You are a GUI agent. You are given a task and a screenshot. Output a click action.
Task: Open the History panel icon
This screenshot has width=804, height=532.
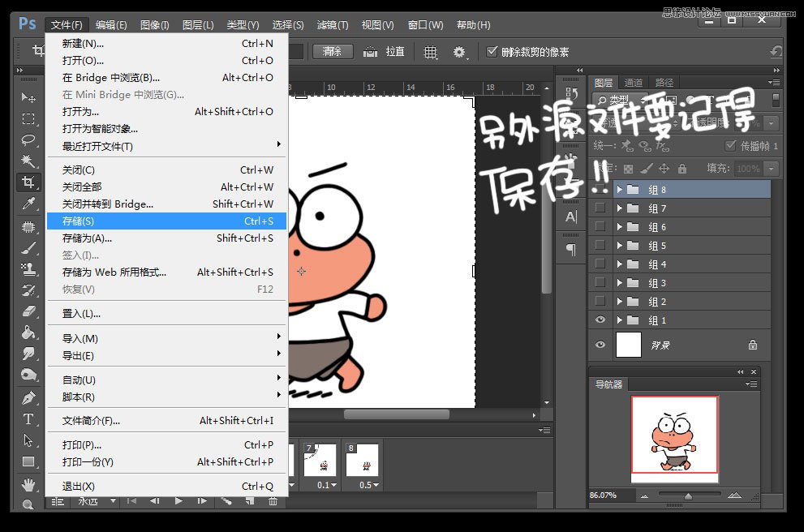[570, 93]
